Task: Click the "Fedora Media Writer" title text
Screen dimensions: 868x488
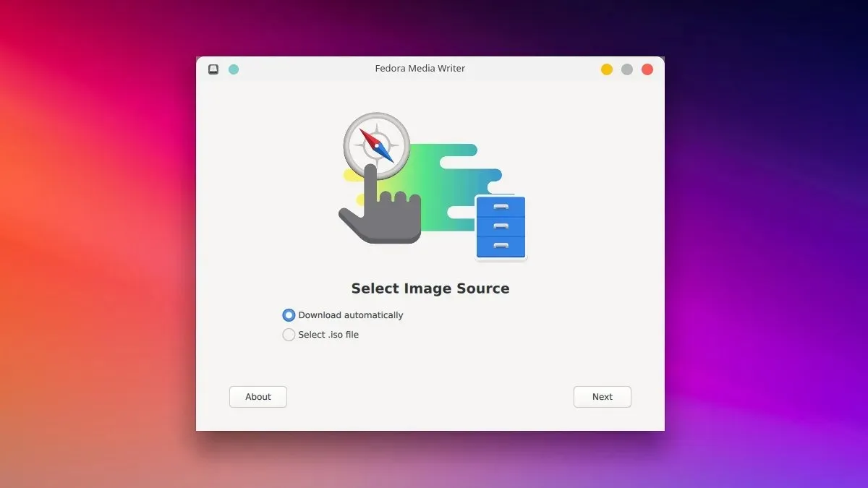Action: [x=420, y=68]
